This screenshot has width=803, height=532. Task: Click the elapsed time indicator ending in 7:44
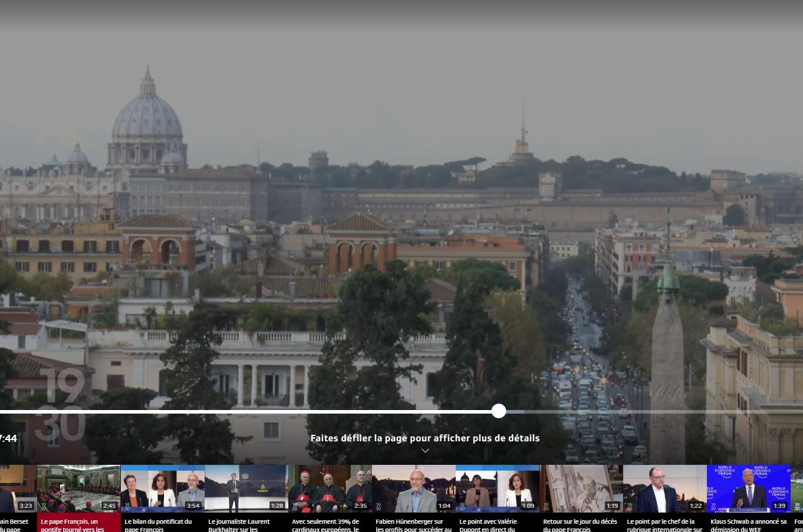(8, 438)
